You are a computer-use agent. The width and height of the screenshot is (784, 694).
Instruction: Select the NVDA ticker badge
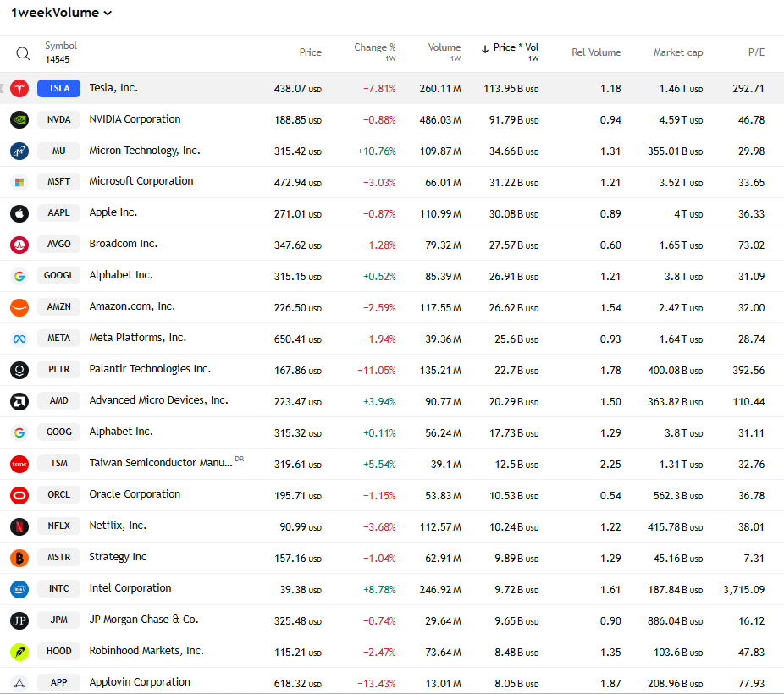(x=59, y=120)
